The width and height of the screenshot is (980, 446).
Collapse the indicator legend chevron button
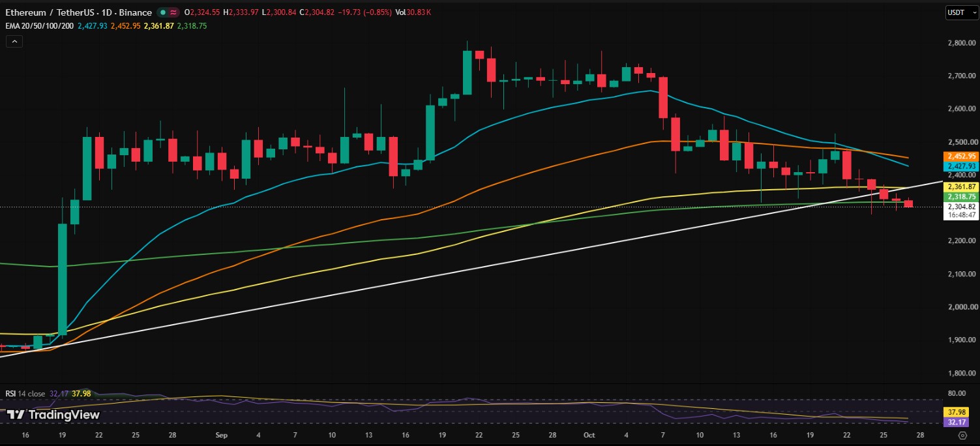[14, 41]
